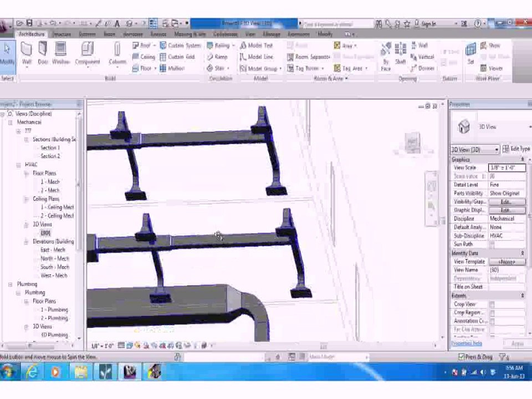Click Edit Type button
The image size is (532, 399).
click(516, 149)
